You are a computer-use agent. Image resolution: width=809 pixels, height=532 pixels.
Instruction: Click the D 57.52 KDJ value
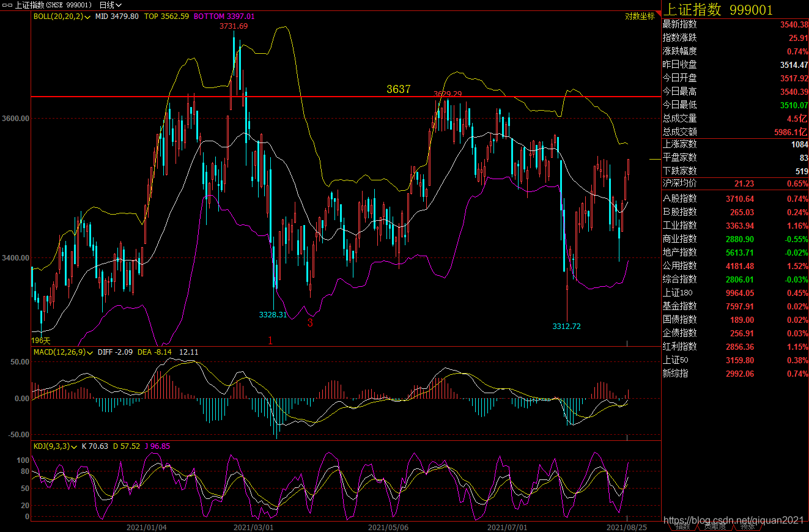point(127,446)
